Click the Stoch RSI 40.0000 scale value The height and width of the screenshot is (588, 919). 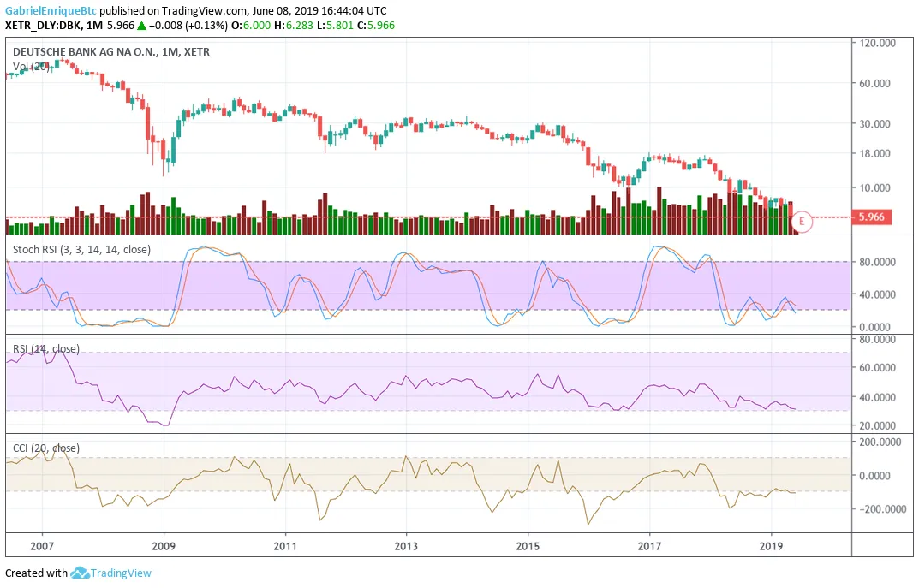877,294
